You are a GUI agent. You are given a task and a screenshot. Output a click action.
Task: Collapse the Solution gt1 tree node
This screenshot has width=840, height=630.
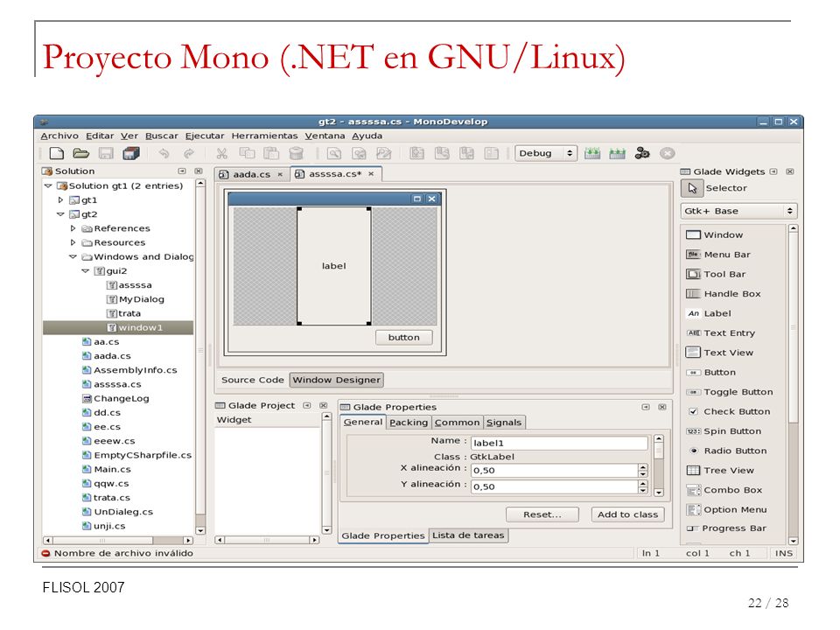(48, 185)
